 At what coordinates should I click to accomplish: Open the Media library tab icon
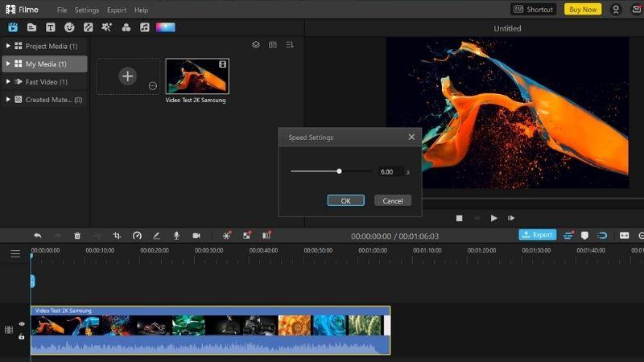[13, 27]
